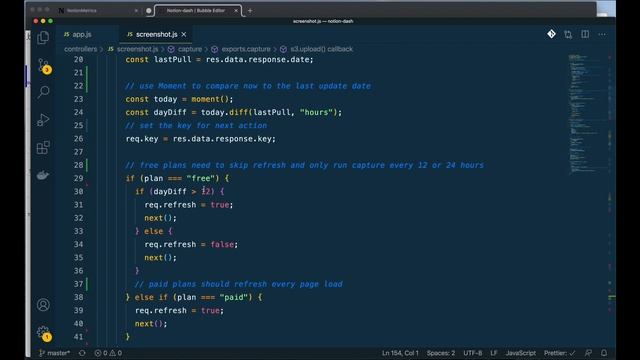Select the Notion-dash Bubble Editor browser tab
640x360 pixels.
[196, 11]
